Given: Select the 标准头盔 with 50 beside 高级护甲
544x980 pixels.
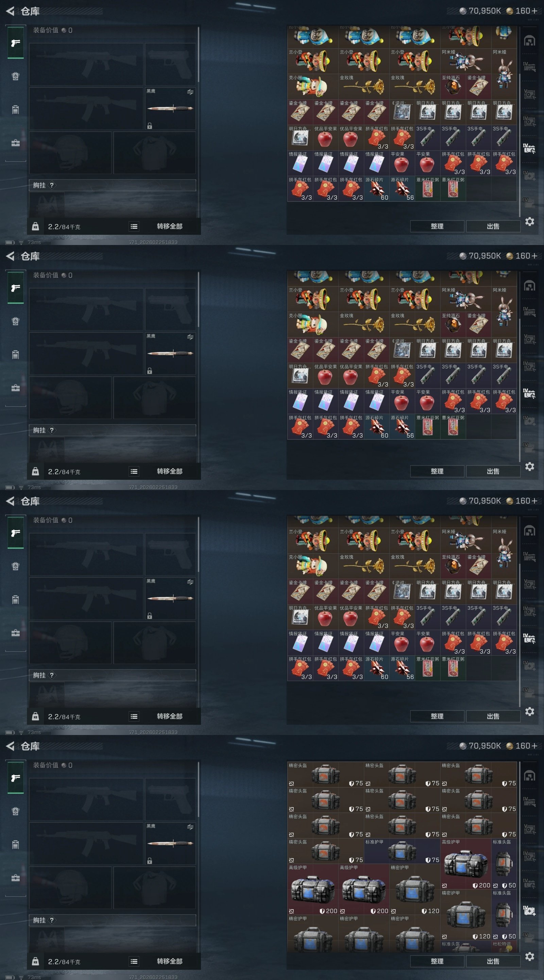Looking at the screenshot, I should (504, 864).
